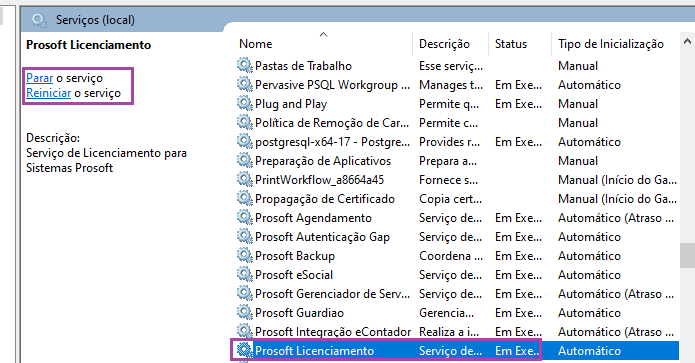Click the gear icon of Prosoft Guardiao
The image size is (695, 363).
[245, 313]
